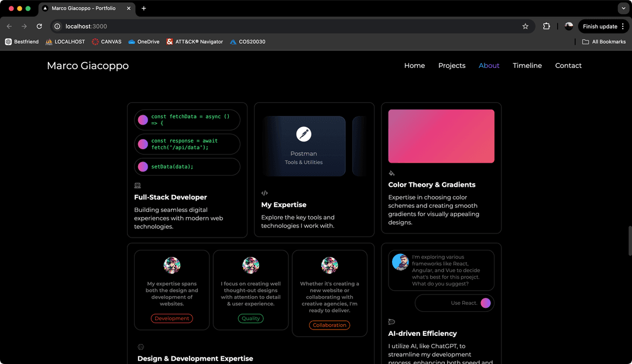
Task: Open the All Bookmarks folder
Action: [x=604, y=42]
